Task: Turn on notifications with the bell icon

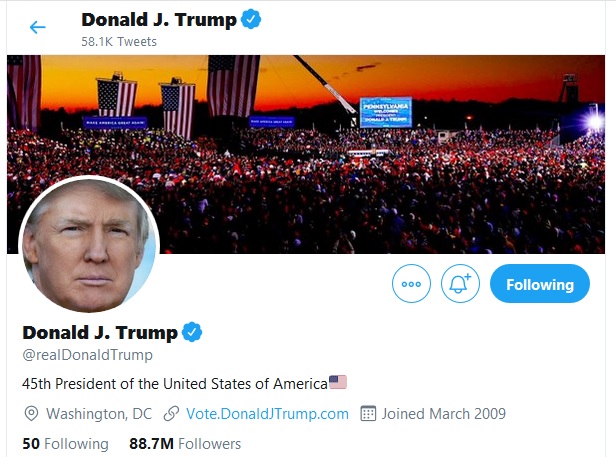Action: click(460, 284)
